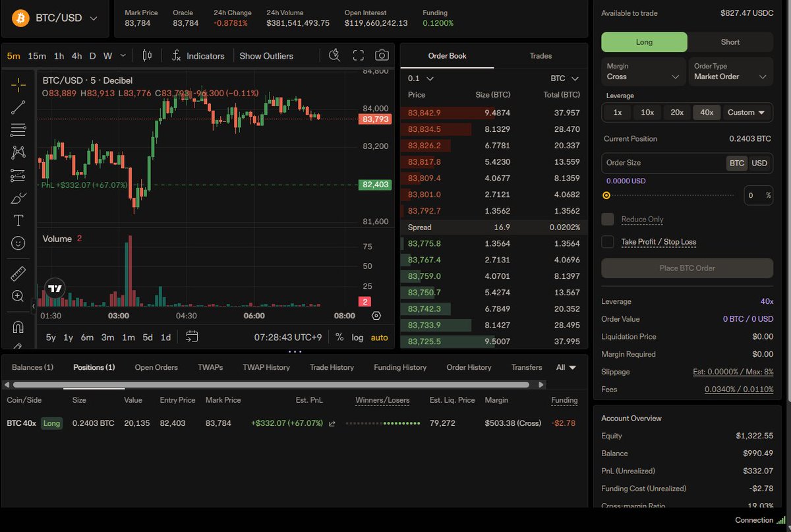Open the Margin Cross dropdown
791x532 pixels.
643,72
